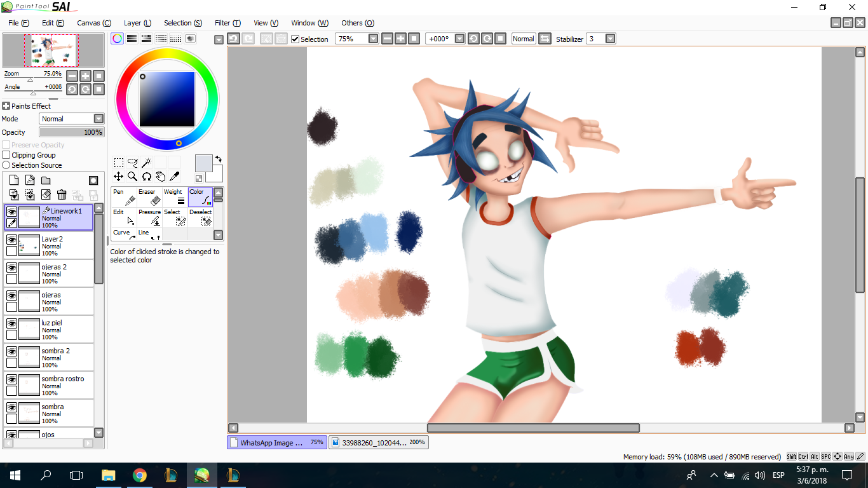Hide the Linework1 layer
This screenshot has height=488, width=868.
[x=11, y=212]
